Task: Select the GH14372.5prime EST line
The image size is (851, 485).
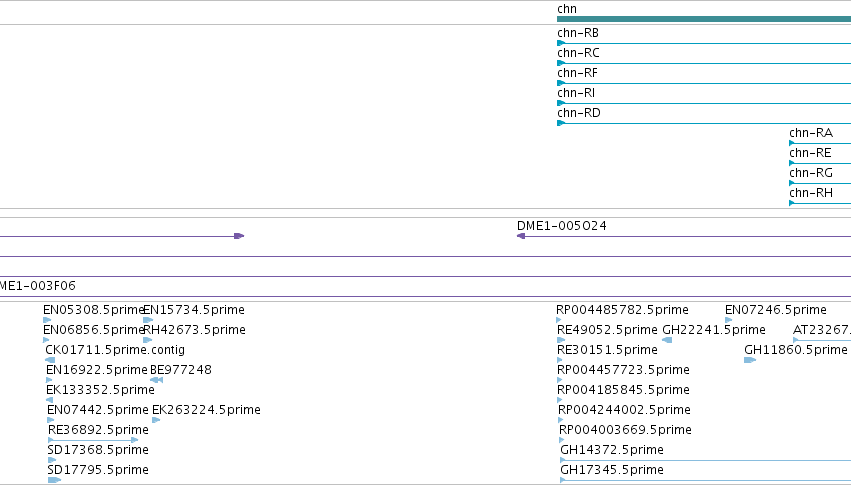Action: [x=706, y=460]
